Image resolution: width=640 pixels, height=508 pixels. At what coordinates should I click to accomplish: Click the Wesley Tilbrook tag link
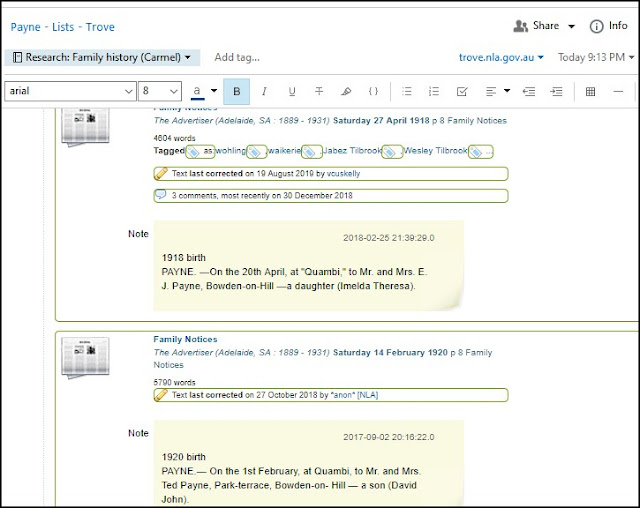pyautogui.click(x=435, y=151)
